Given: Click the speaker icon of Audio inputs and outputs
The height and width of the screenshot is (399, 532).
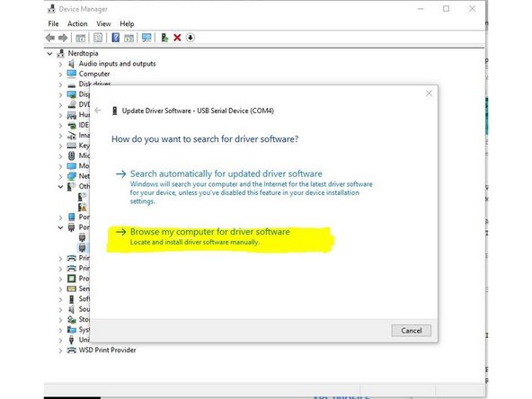Looking at the screenshot, I should [x=71, y=64].
